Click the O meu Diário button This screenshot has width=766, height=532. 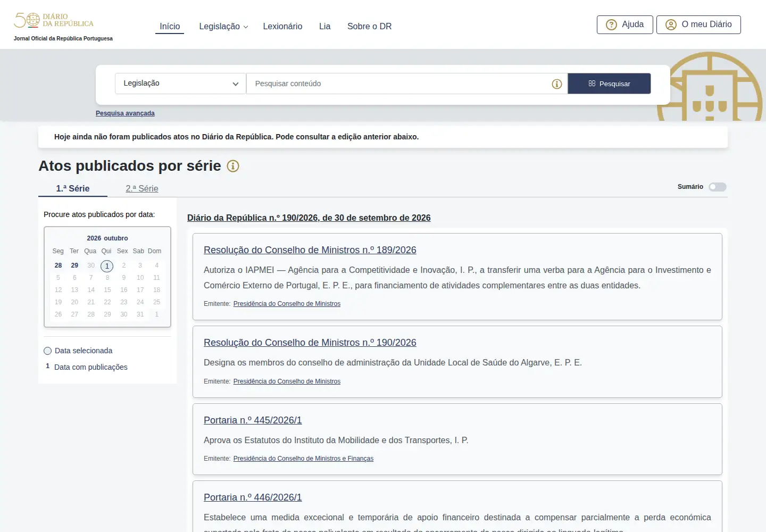pos(698,24)
